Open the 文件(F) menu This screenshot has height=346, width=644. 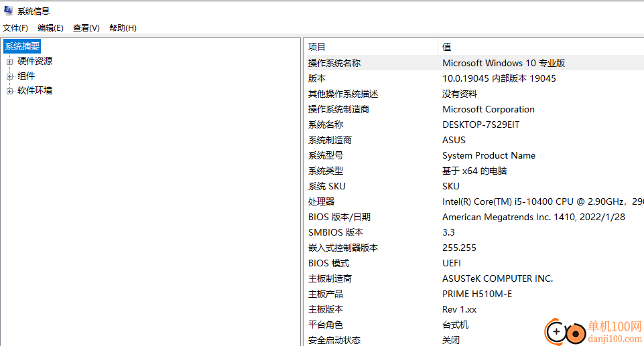[15, 28]
